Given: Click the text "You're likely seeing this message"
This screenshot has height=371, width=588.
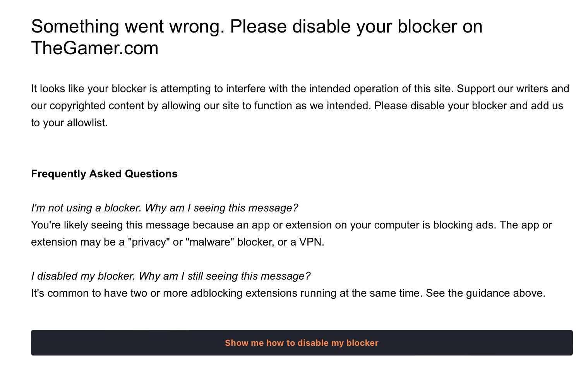Looking at the screenshot, I should (x=110, y=225).
